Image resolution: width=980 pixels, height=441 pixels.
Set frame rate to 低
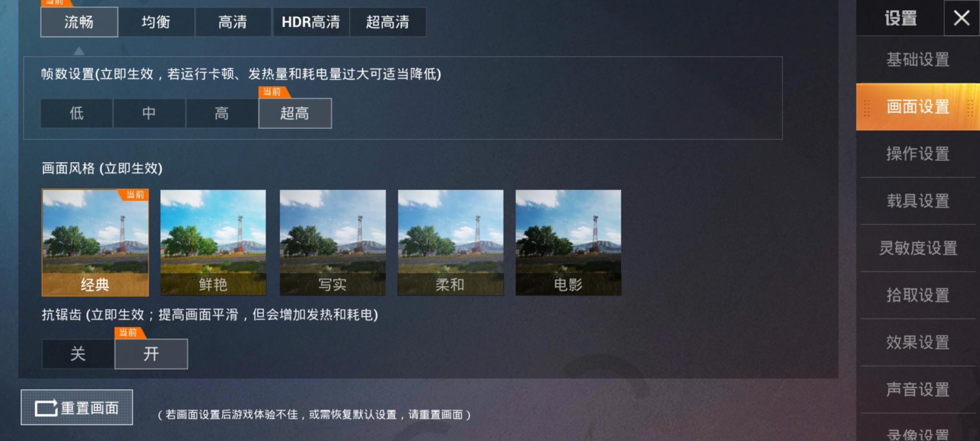77,113
